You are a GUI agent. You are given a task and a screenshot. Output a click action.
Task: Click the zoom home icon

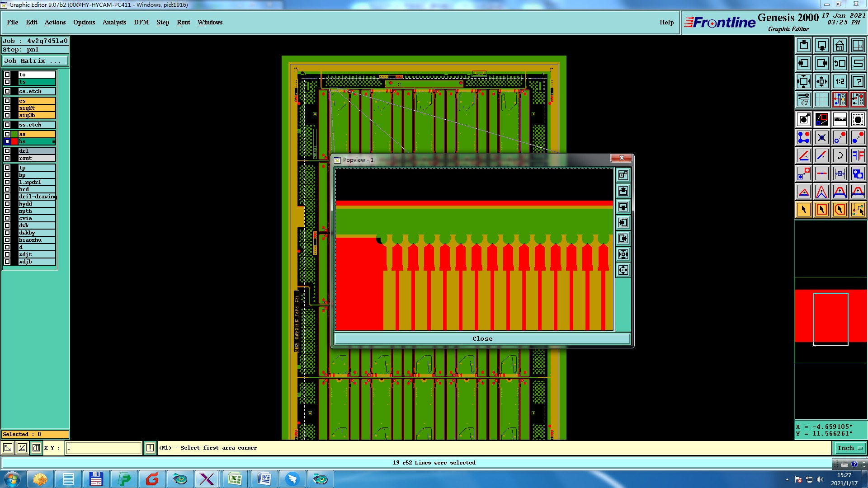click(x=840, y=45)
